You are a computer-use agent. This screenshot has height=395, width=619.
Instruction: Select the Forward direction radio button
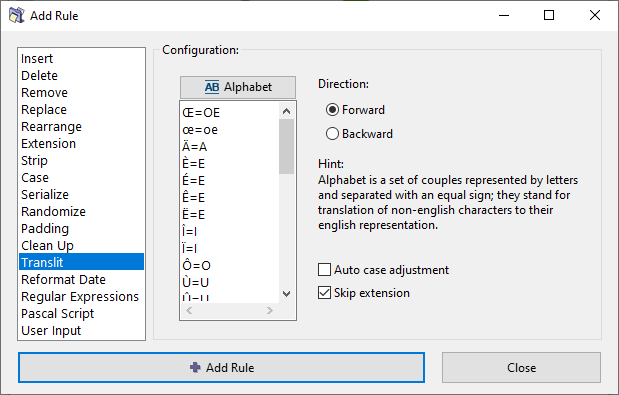pyautogui.click(x=332, y=109)
